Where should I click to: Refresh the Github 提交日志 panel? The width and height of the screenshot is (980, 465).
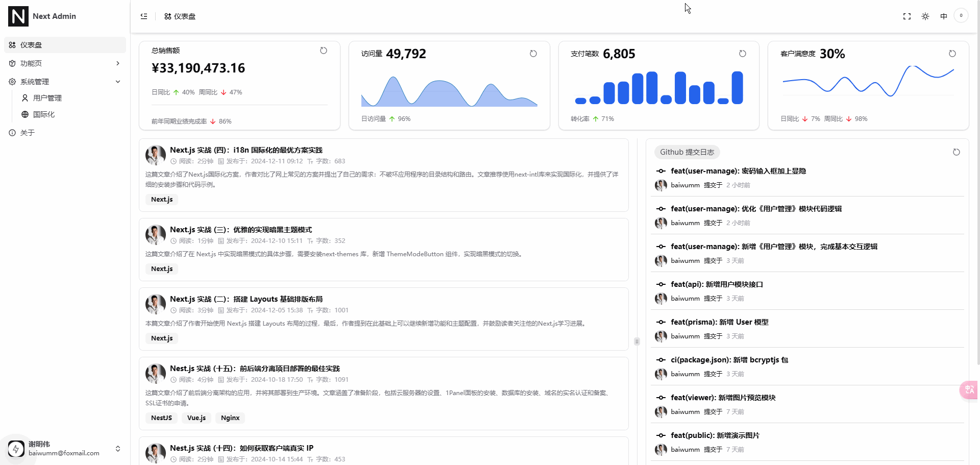click(x=957, y=152)
